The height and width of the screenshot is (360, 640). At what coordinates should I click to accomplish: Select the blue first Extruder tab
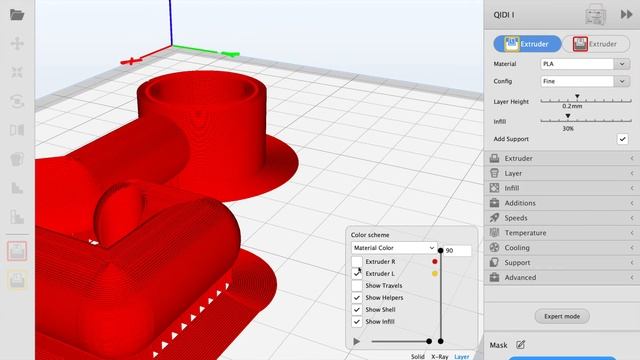pos(527,44)
